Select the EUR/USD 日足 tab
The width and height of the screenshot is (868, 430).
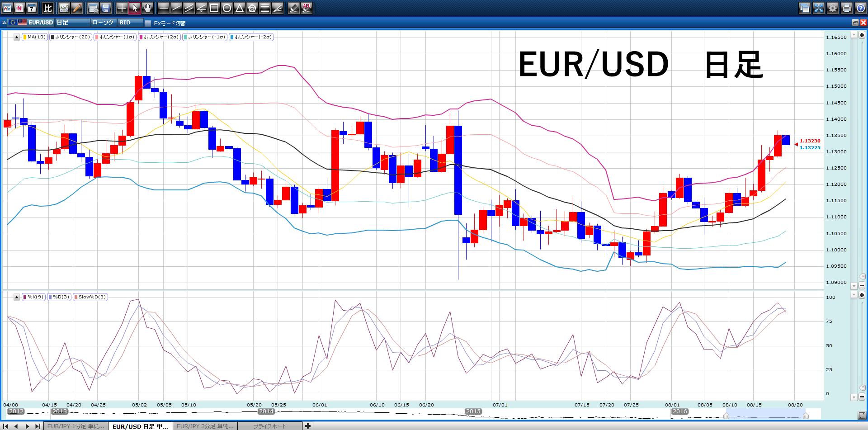140,426
